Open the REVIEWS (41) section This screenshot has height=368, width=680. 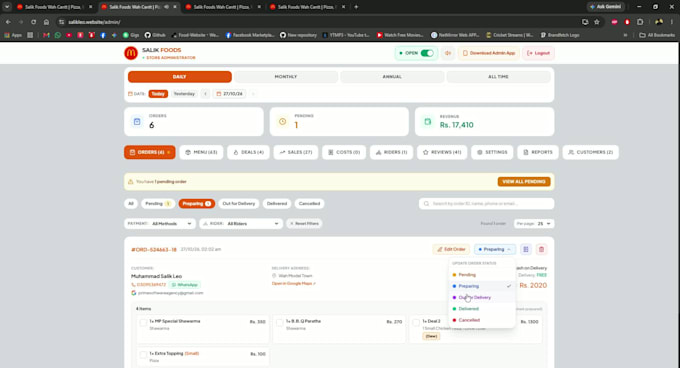442,152
